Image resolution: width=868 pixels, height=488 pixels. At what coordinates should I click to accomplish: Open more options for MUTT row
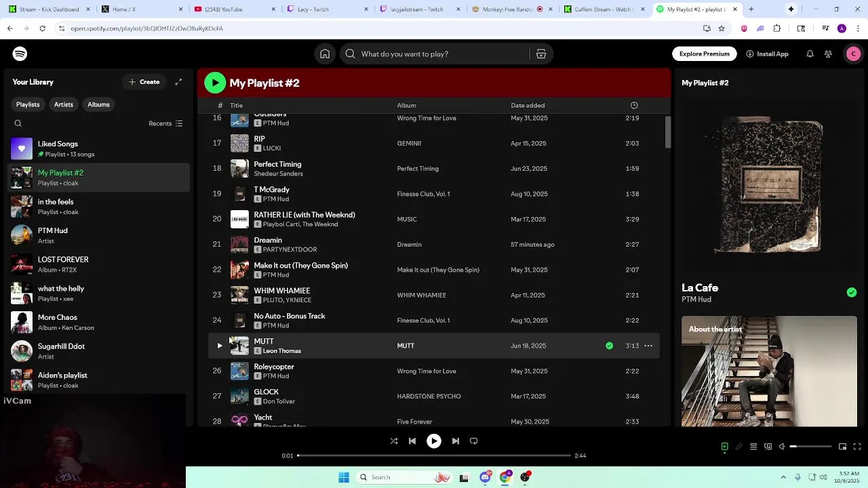point(648,346)
